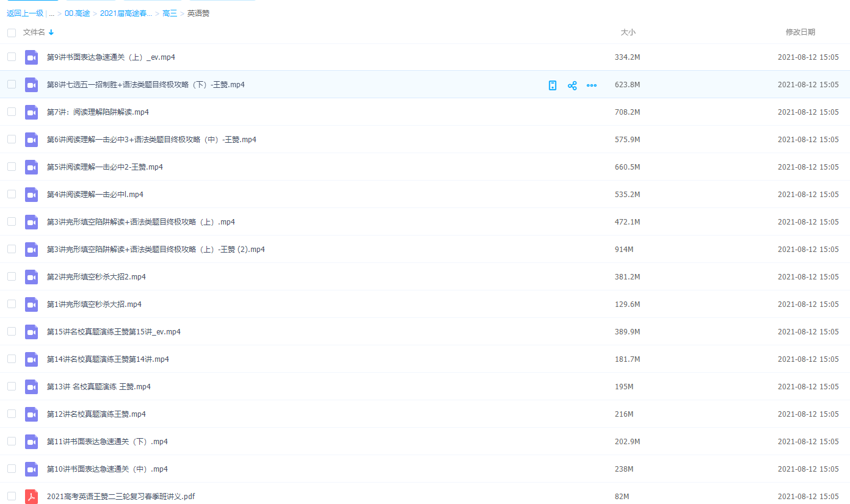Click the video icon next to 第13讲 名校真题演练
The width and height of the screenshot is (850, 504).
tap(31, 387)
